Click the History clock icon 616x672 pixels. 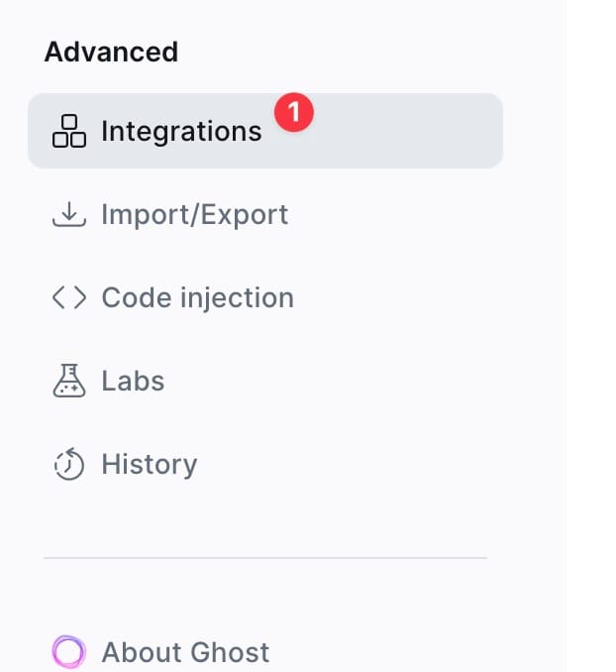click(x=68, y=464)
